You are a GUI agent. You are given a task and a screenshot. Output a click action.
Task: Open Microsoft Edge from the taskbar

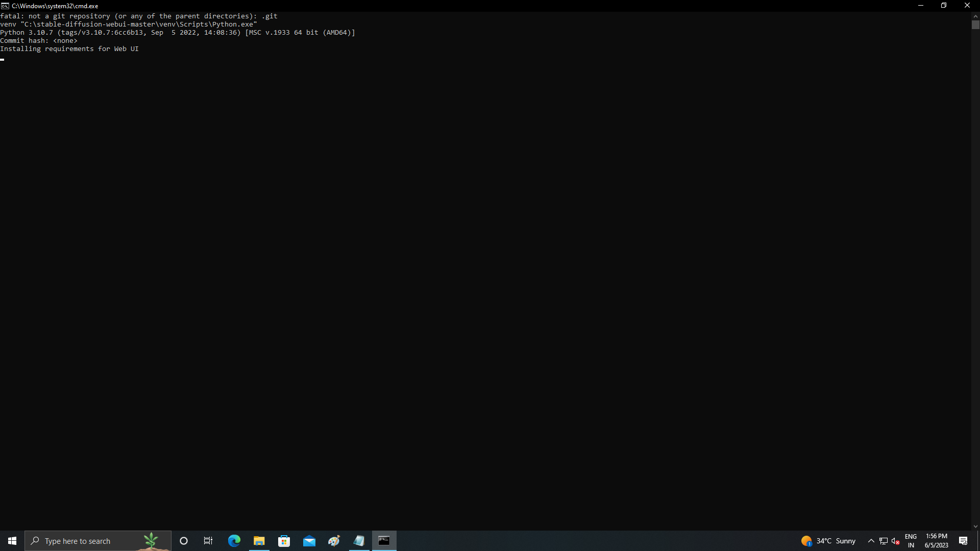[x=233, y=541]
